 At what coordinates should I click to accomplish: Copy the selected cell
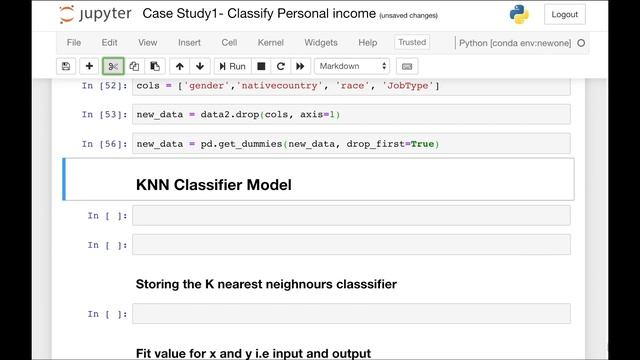(134, 66)
